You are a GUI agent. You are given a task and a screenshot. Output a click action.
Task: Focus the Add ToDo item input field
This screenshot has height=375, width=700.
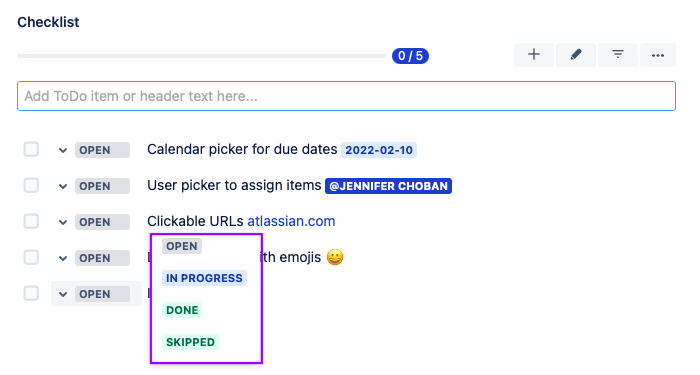[346, 96]
